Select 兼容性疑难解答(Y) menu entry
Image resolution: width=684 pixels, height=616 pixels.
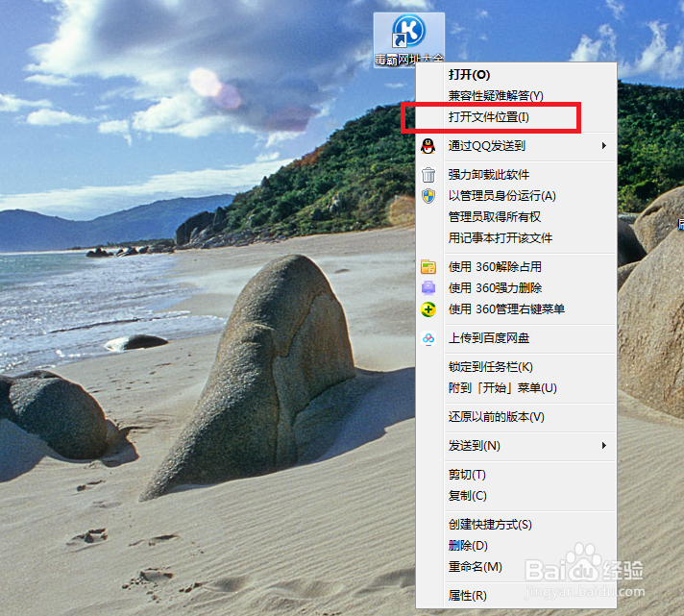[516, 95]
